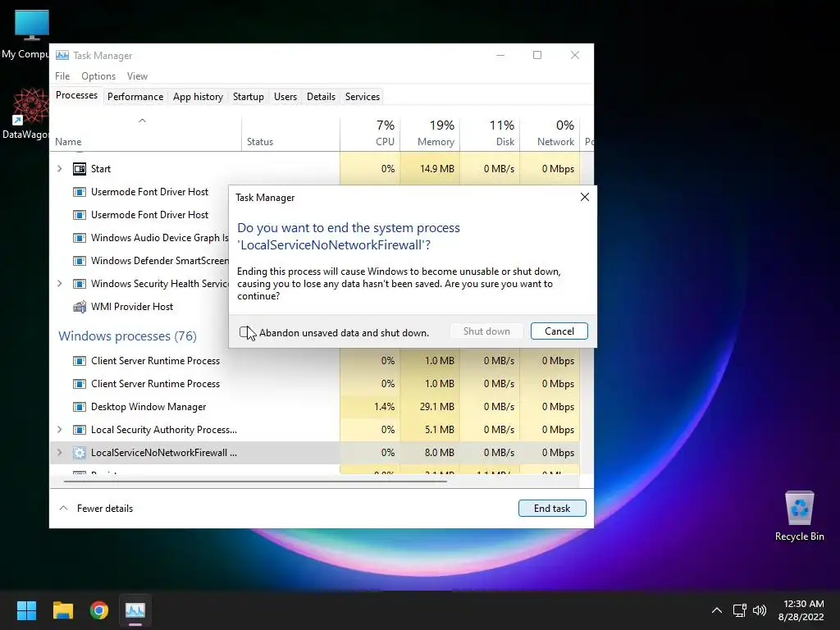Sort by Memory usage column
Screen dimensions: 840x630
pos(430,133)
